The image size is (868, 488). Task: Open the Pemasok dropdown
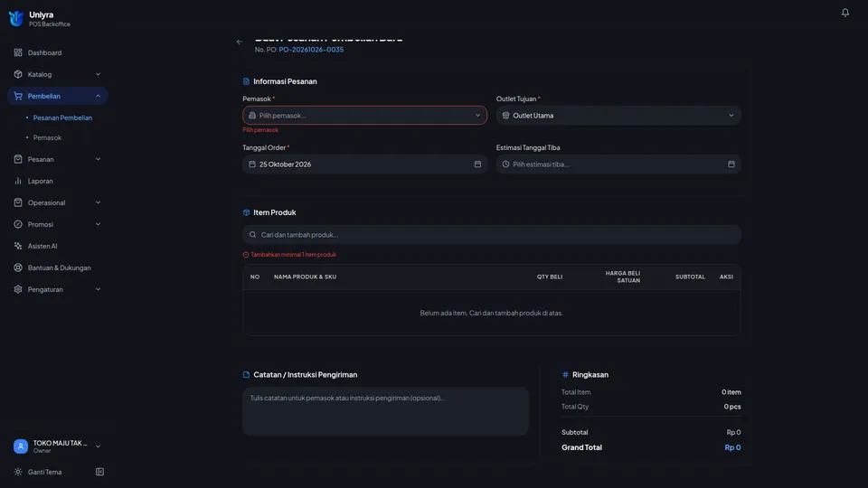(364, 116)
